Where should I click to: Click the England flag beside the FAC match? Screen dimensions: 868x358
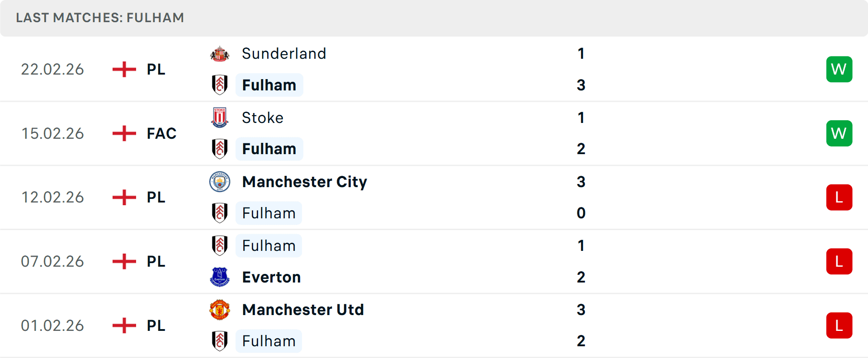[123, 133]
